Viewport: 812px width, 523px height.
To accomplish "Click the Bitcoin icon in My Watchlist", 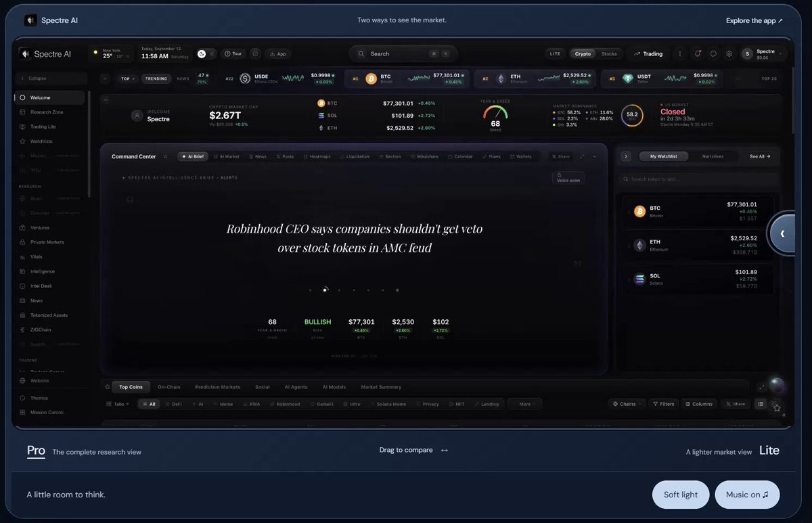I will (x=639, y=211).
